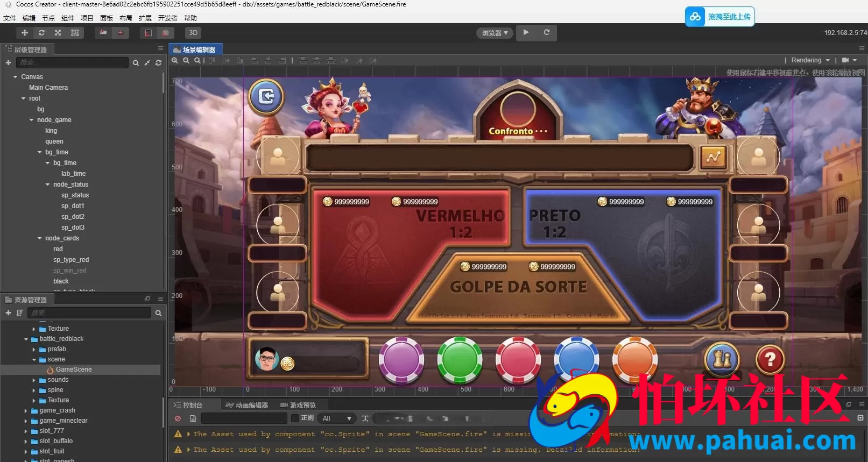Select the purple chip in scene

(x=401, y=360)
